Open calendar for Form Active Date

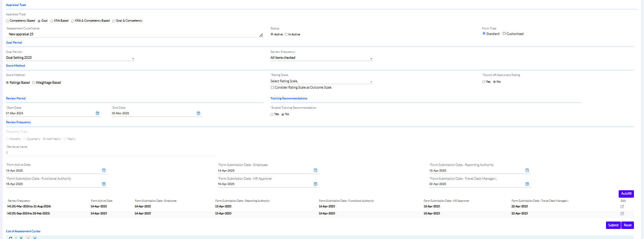(x=104, y=171)
